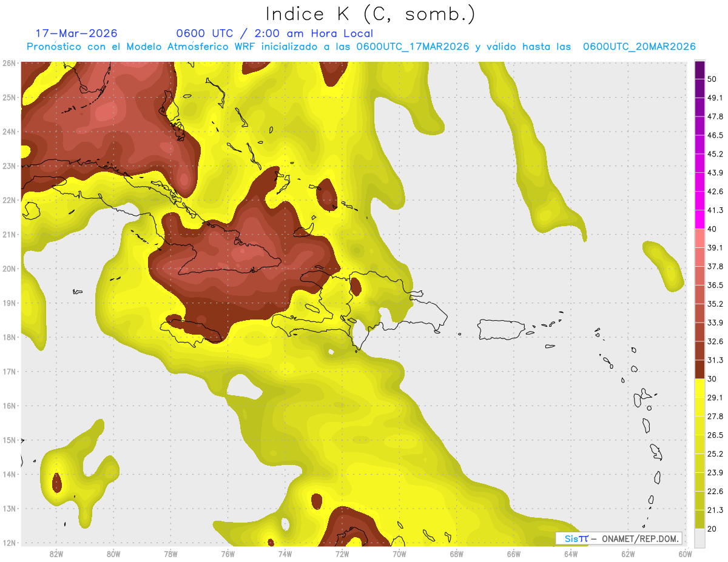
Task: Click the "41.3" colorbar value
Action: [715, 210]
